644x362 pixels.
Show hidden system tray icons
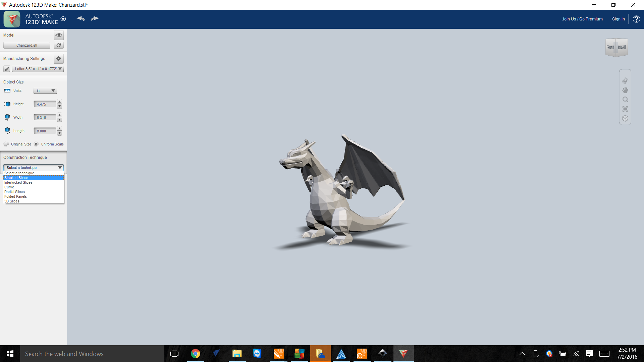(522, 354)
